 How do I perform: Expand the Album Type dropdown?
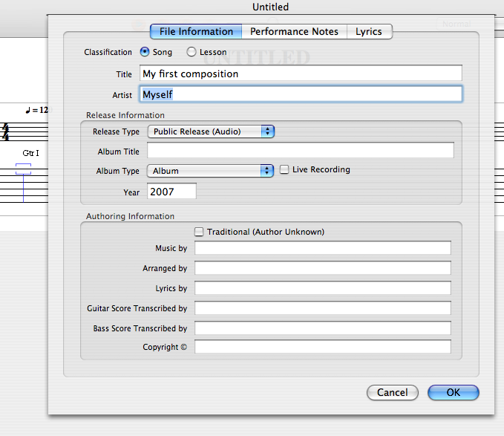pos(211,171)
